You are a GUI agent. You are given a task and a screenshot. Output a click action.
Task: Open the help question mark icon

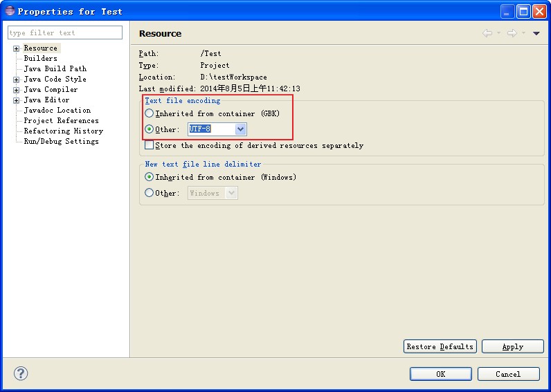(x=21, y=373)
